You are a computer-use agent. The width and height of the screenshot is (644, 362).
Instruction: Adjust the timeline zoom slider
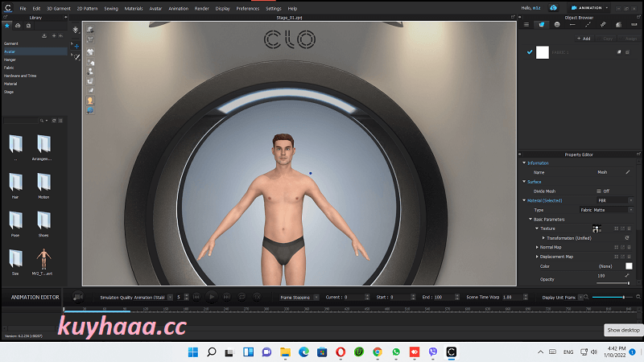click(x=612, y=297)
